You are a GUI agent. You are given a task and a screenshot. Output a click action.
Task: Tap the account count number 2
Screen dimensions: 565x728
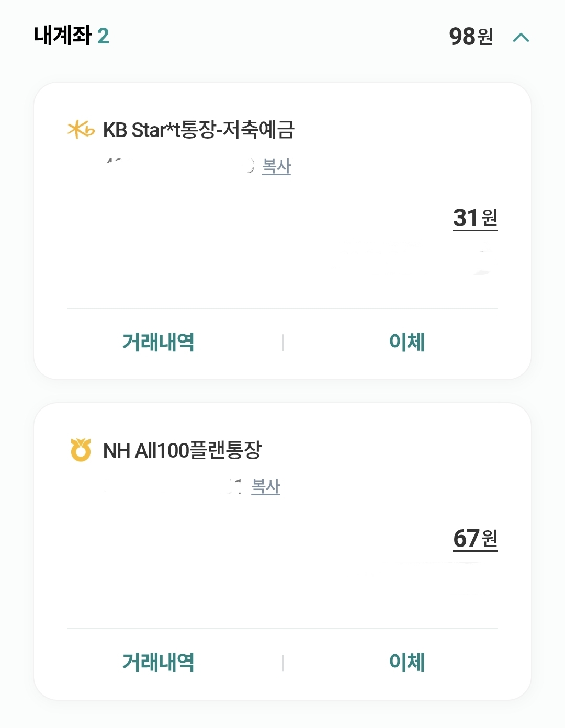[x=103, y=37]
